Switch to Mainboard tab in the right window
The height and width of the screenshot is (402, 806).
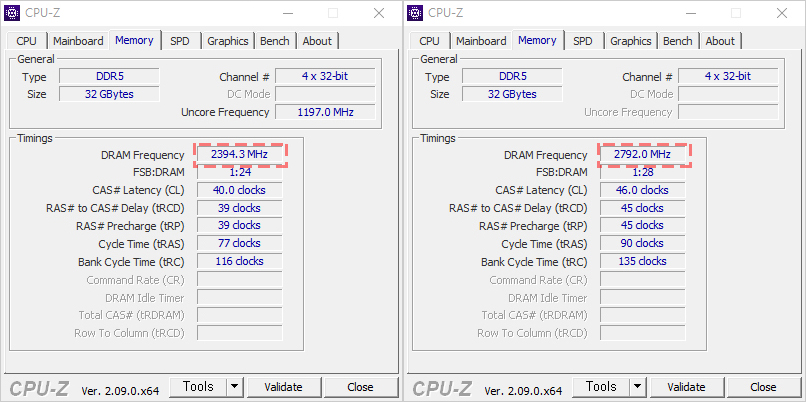(x=481, y=41)
